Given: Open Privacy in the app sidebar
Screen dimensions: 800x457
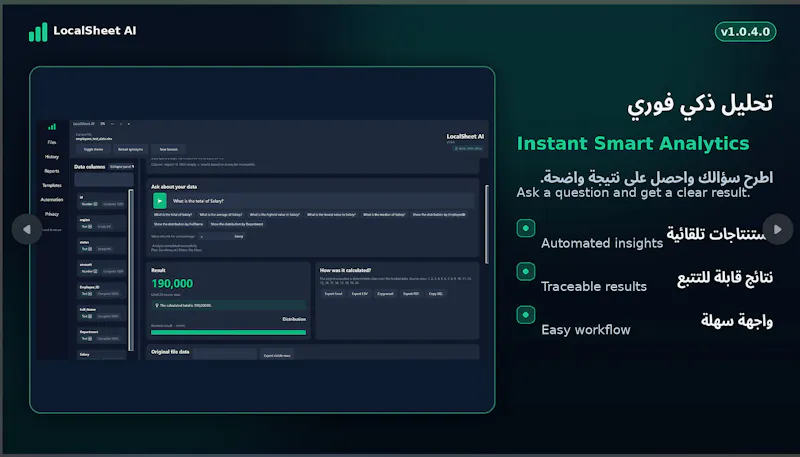Looking at the screenshot, I should [52, 214].
